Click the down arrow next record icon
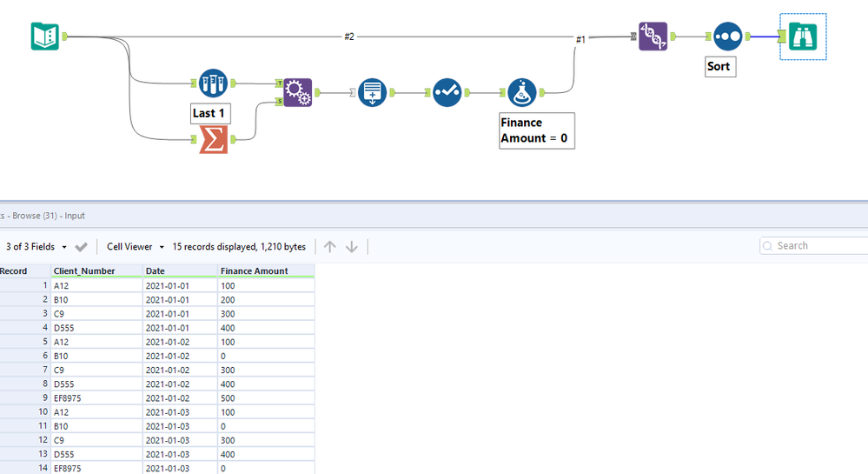Screen dimensions: 868x474 352,247
